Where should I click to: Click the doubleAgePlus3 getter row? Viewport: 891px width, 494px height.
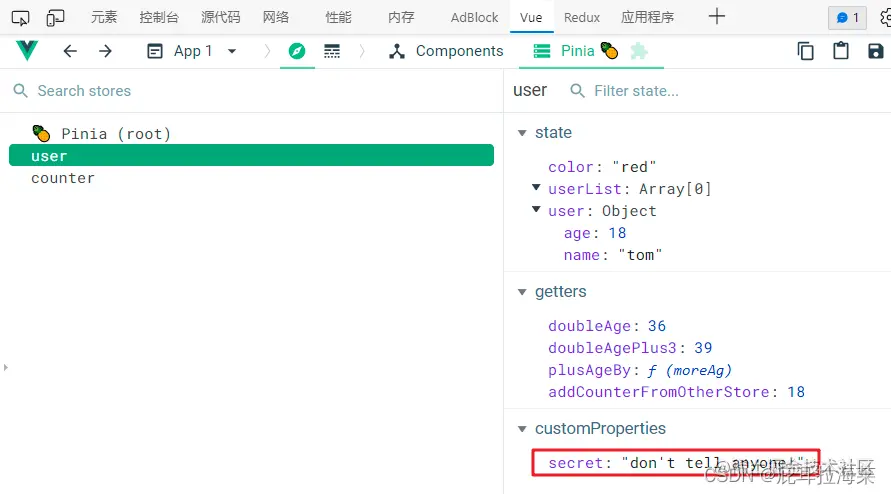tap(630, 348)
